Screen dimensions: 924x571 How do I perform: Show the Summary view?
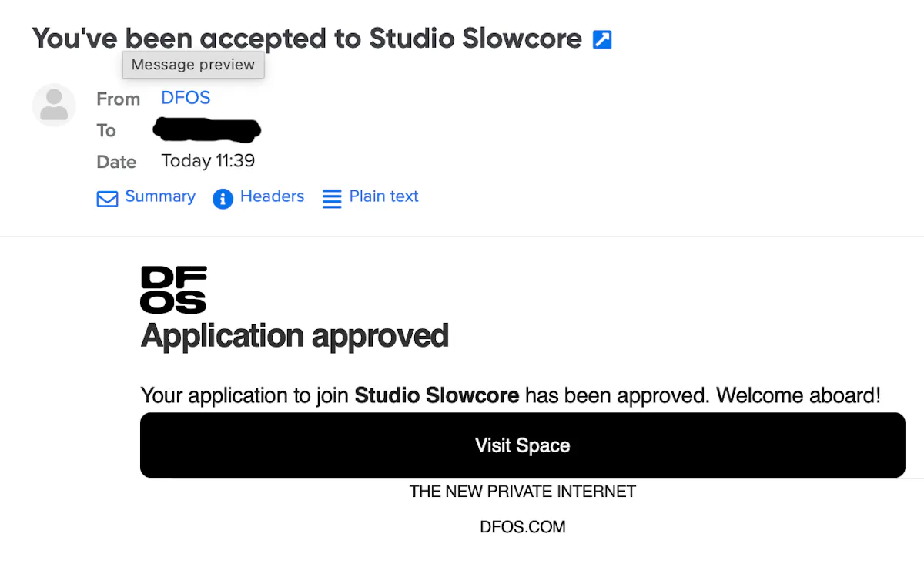(x=160, y=196)
